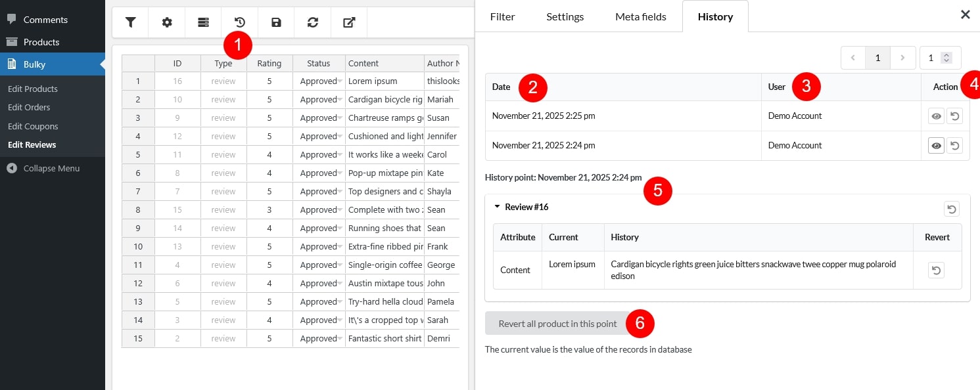Collapse the Review #16 section
The image size is (980, 390).
coord(498,207)
